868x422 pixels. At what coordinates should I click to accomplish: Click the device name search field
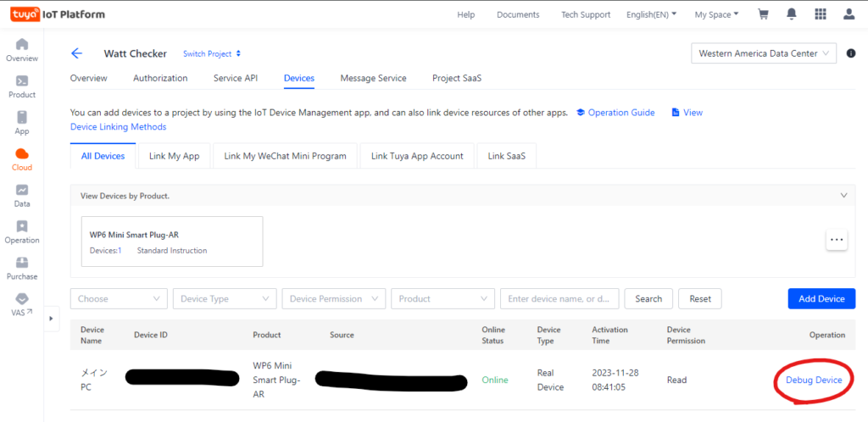tap(559, 298)
